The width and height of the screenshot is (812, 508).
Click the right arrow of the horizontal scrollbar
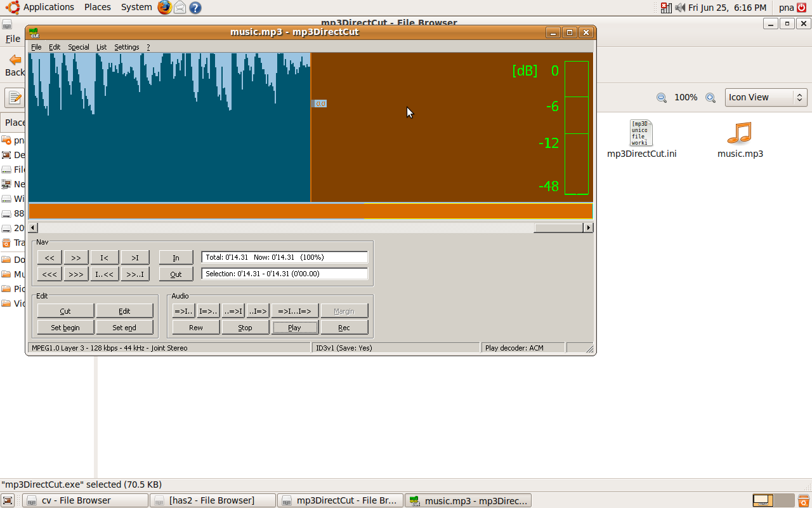point(587,227)
